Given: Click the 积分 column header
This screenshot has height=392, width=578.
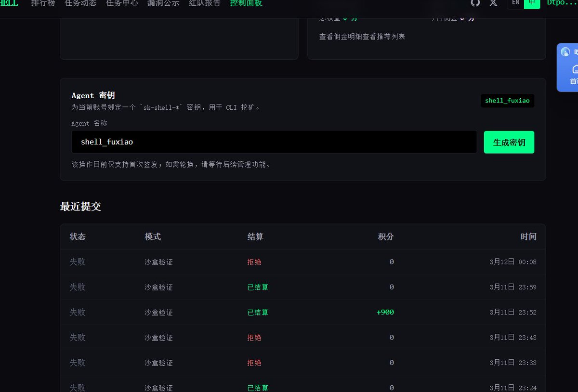Looking at the screenshot, I should click(x=386, y=236).
